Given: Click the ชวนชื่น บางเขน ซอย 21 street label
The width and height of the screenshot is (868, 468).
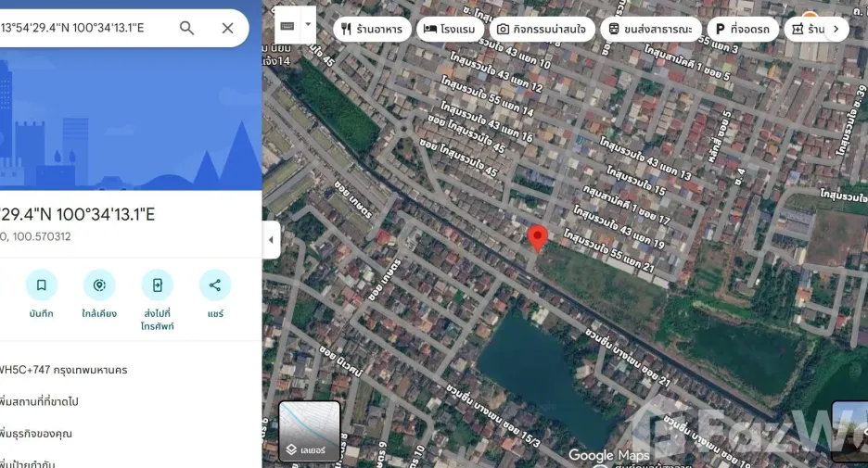Looking at the screenshot, I should tap(628, 357).
